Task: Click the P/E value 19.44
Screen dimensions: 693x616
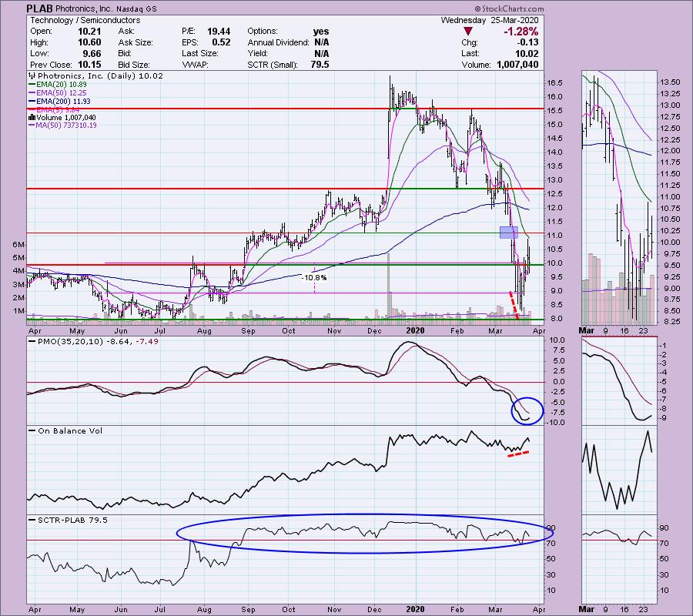Action: tap(219, 32)
